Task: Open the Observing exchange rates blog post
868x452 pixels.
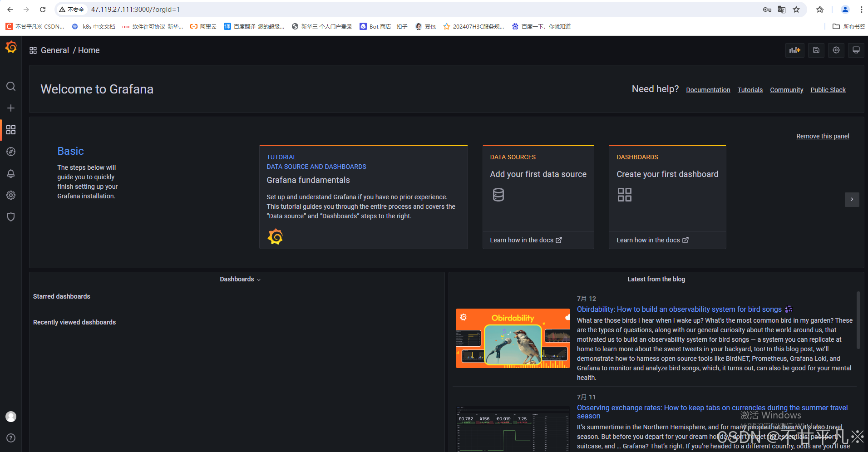Action: pyautogui.click(x=712, y=412)
